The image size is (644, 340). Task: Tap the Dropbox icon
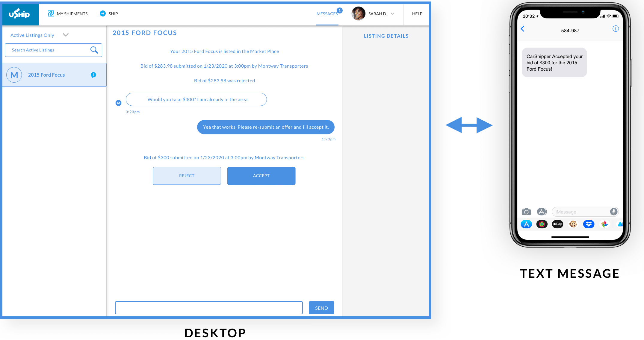[x=589, y=224]
